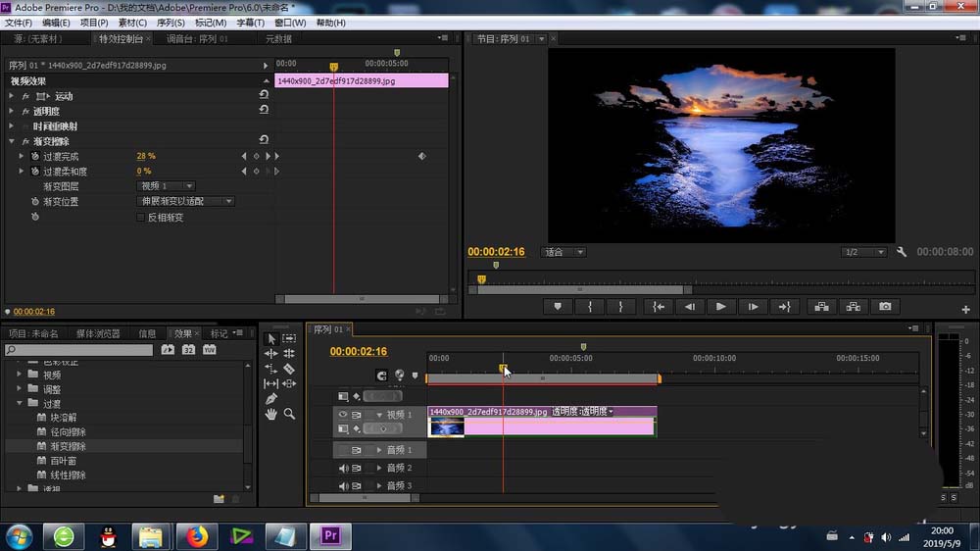Viewport: 980px width, 551px height.
Task: Choose the Zoom magnifier tool
Action: tap(289, 414)
